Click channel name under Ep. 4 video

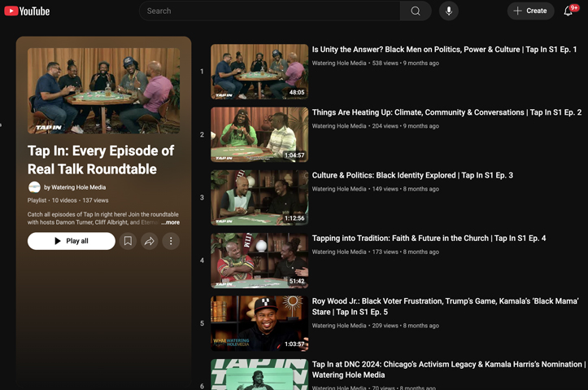(x=339, y=252)
